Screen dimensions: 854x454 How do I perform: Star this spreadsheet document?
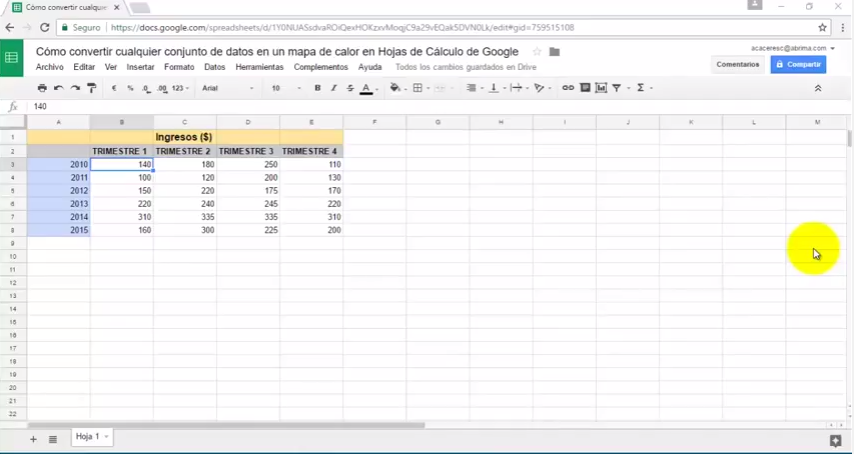[x=537, y=52]
